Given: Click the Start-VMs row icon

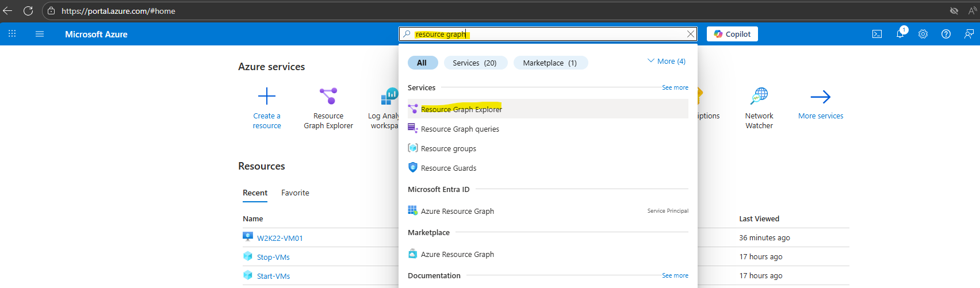Looking at the screenshot, I should point(248,275).
